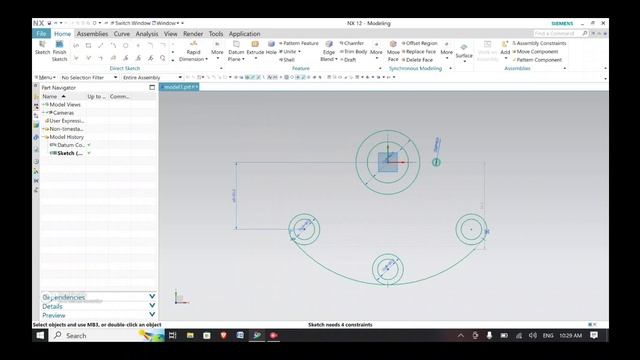This screenshot has width=640, height=360.
Task: Toggle the Sketch node green checkmark
Action: click(x=89, y=153)
